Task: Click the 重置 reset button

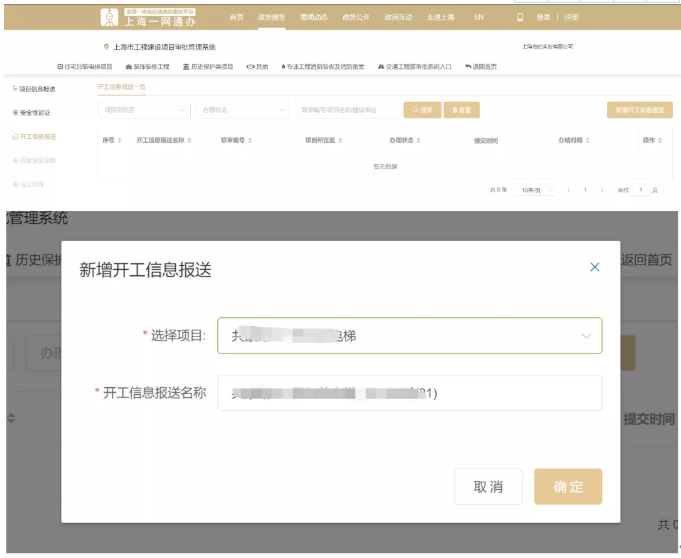Action: [461, 110]
